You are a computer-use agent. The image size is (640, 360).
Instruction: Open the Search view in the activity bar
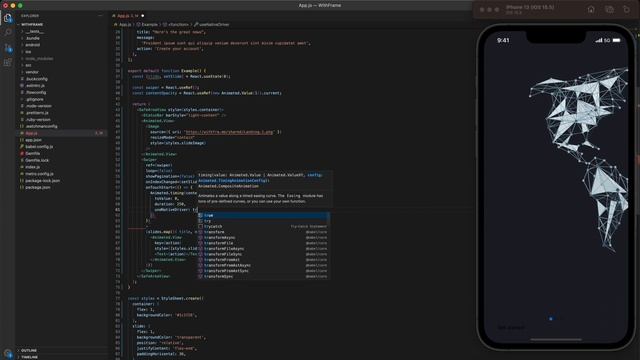tap(8, 32)
